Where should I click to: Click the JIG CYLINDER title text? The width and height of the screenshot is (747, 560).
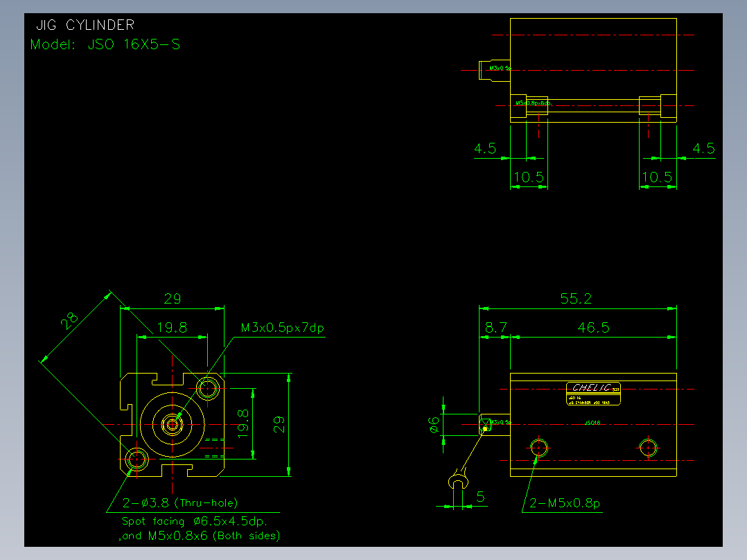tap(85, 25)
